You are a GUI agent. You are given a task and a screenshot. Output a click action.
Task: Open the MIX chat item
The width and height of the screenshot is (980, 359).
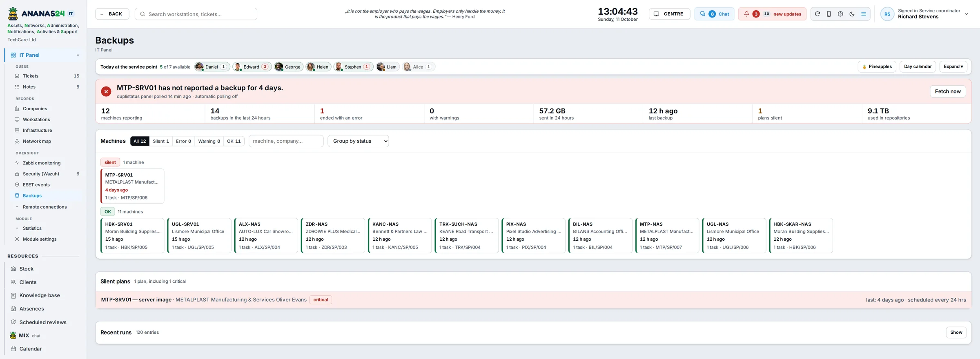[44, 335]
